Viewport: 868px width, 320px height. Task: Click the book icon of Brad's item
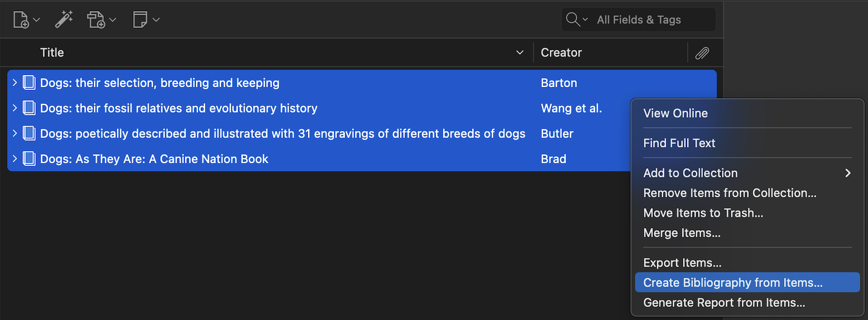pyautogui.click(x=29, y=159)
